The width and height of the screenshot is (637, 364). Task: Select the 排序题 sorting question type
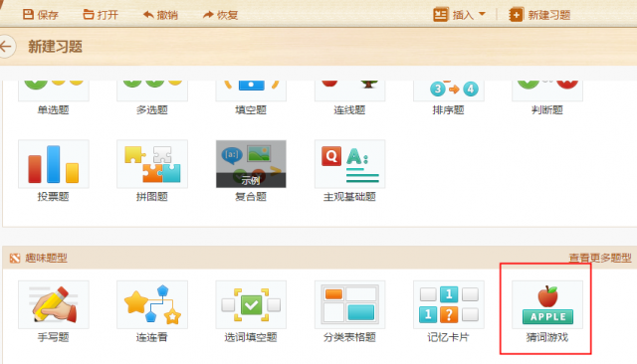point(449,97)
